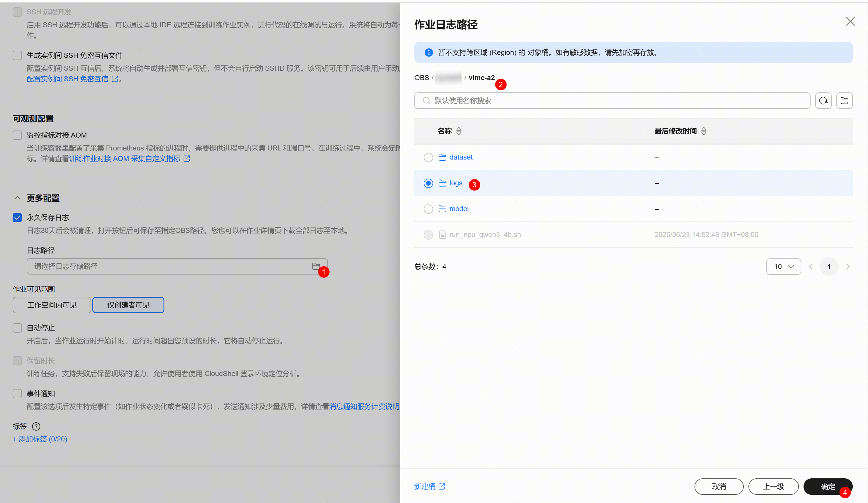This screenshot has width=868, height=503.
Task: Click external link icon after 配置实例间 SSH 免密互信
Action: (x=115, y=79)
